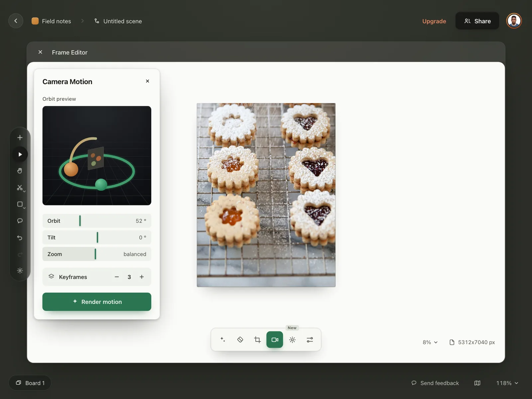Open the Untitled scene breadcrumb

(118, 21)
